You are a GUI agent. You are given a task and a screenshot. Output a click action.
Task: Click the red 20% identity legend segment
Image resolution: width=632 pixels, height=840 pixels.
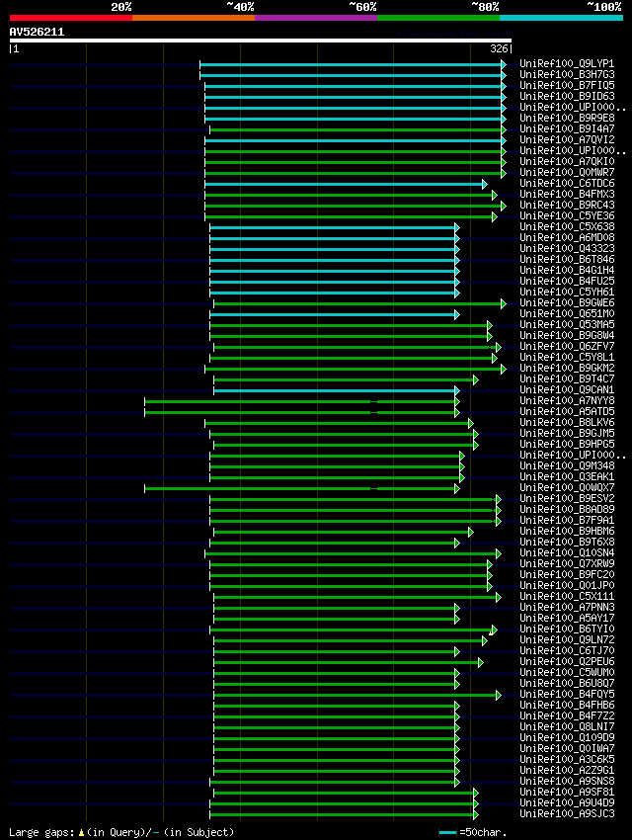pyautogui.click(x=71, y=18)
